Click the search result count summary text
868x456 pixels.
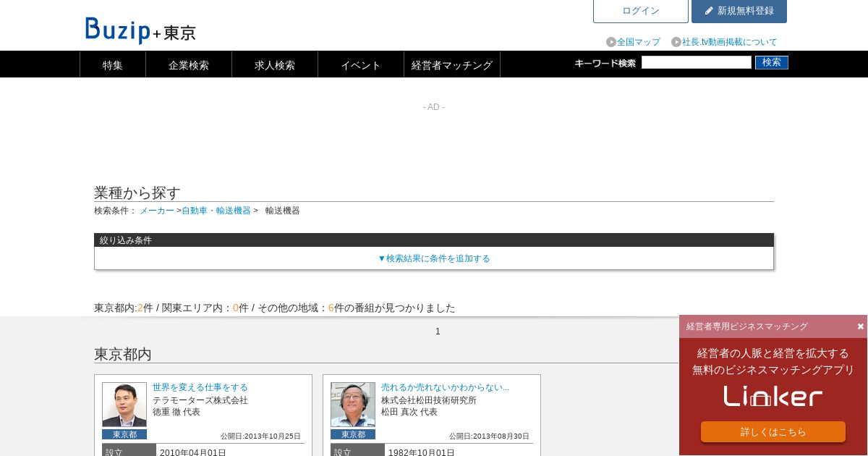pos(275,308)
